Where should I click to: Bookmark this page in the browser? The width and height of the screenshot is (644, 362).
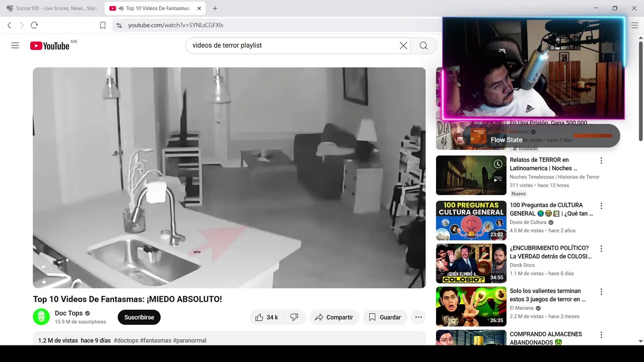[103, 25]
